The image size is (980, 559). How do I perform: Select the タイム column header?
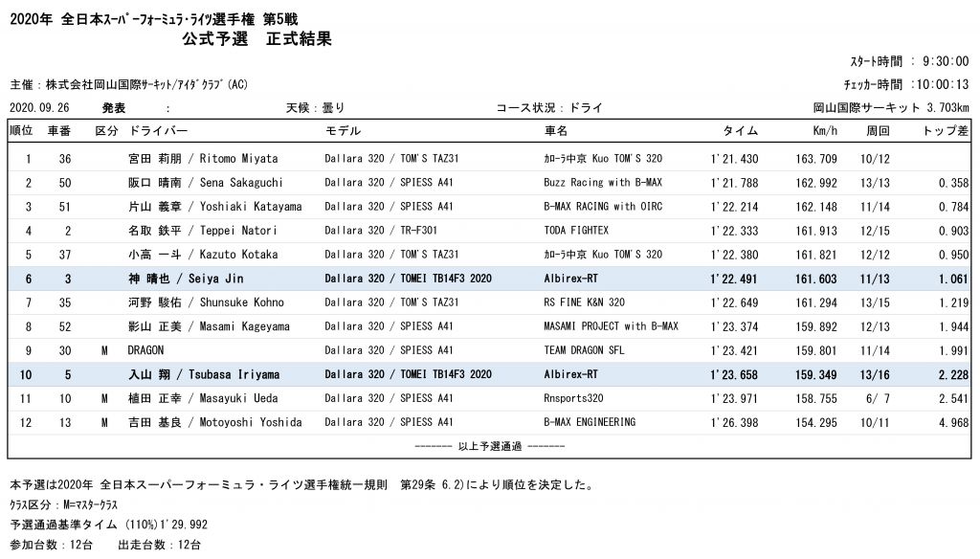tap(740, 131)
